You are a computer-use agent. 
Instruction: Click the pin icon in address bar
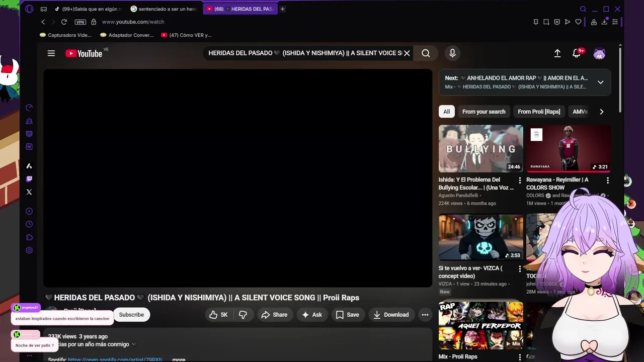[x=536, y=22]
